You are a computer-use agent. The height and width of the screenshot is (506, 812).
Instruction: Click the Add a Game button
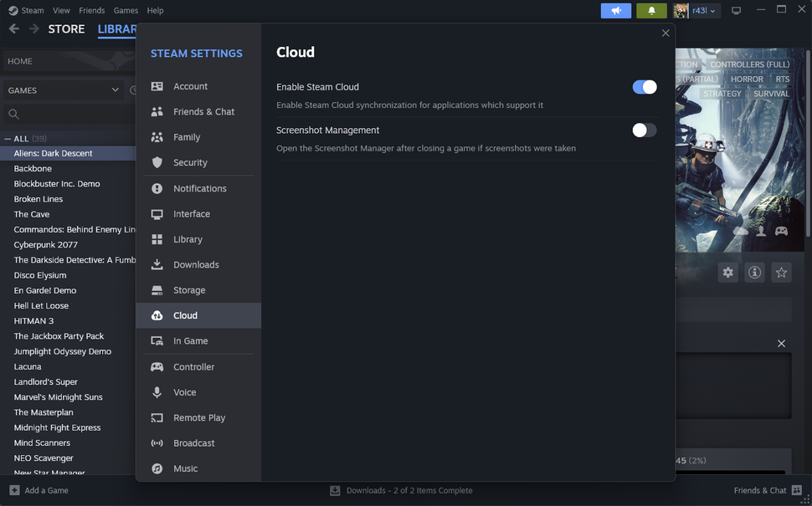pos(38,490)
